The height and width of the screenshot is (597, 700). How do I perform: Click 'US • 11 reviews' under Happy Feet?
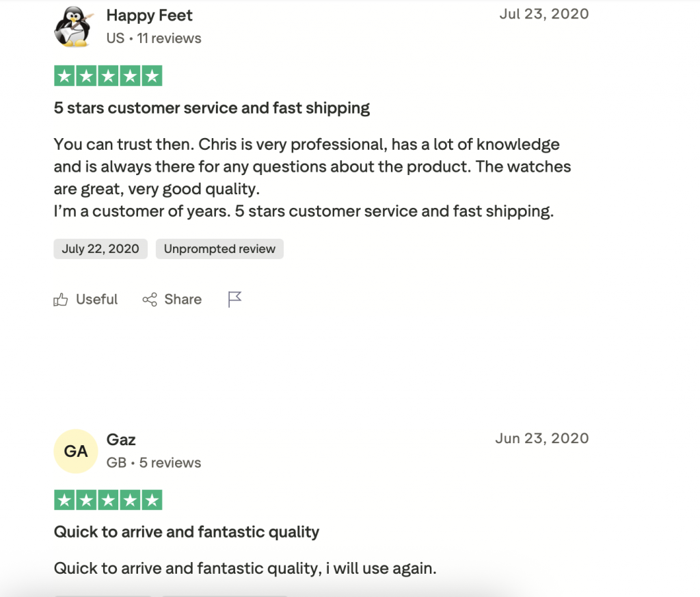154,38
